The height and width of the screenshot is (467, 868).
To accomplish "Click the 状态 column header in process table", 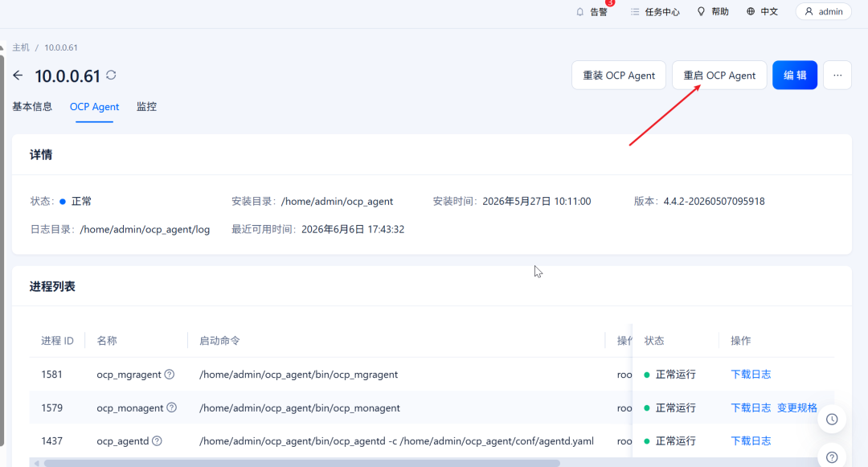I will click(654, 341).
